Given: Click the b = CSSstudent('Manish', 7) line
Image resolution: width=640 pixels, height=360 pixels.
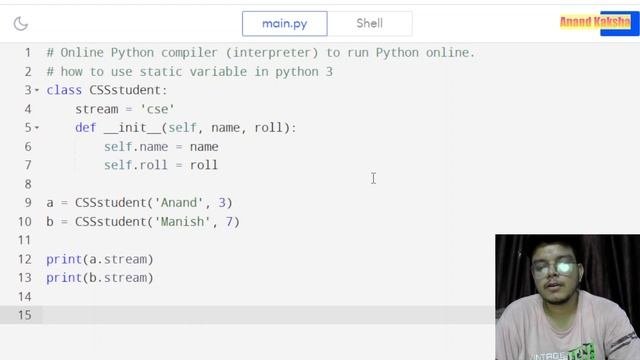Looking at the screenshot, I should 143,222.
